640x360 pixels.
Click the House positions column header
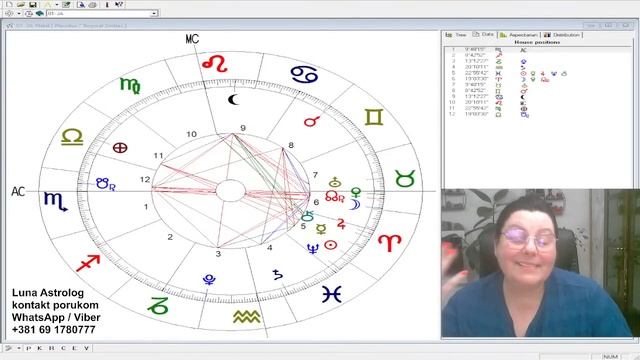click(537, 42)
